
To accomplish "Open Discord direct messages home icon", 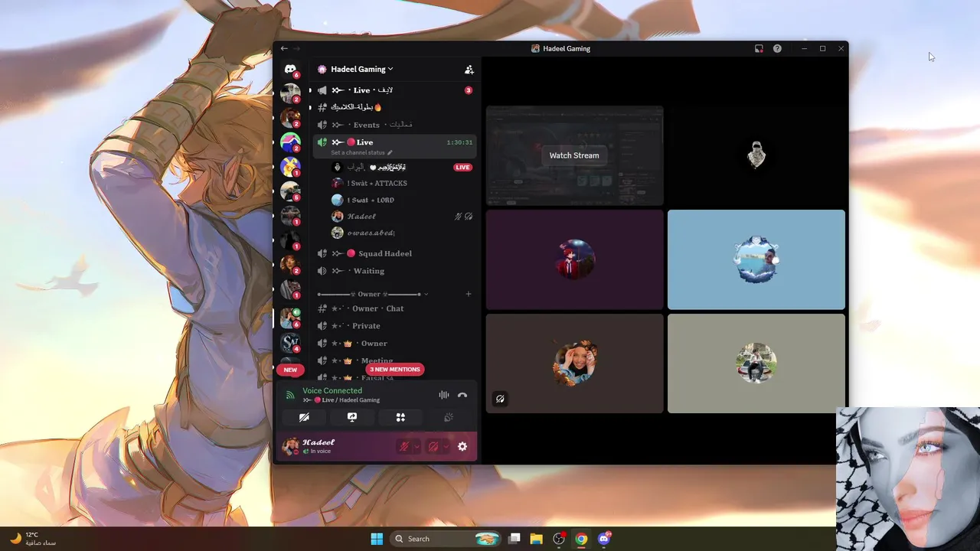I will pos(290,69).
